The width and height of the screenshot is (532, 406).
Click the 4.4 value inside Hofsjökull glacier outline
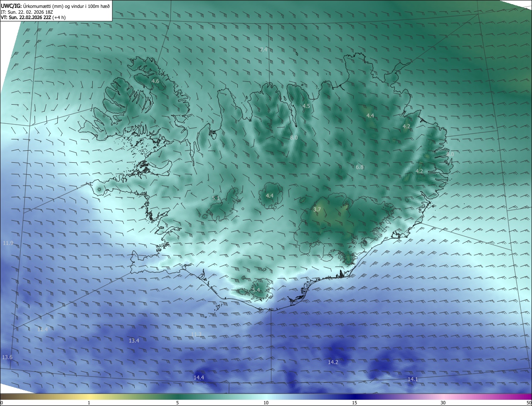[x=270, y=196]
